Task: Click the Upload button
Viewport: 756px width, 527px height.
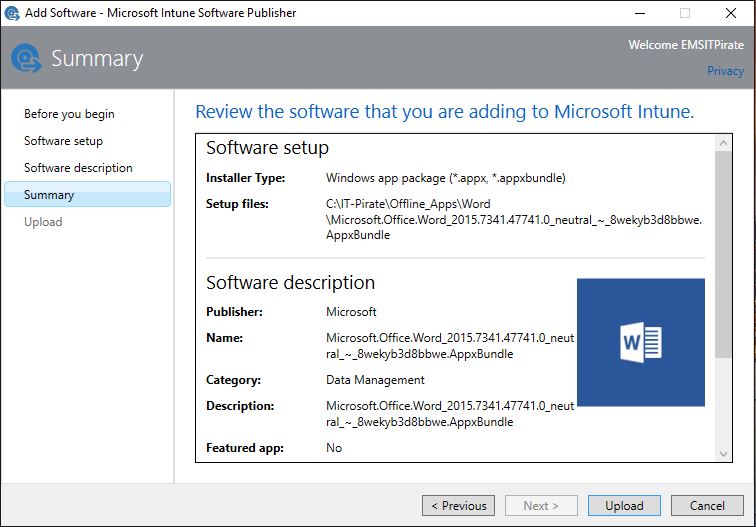Action: pyautogui.click(x=624, y=506)
